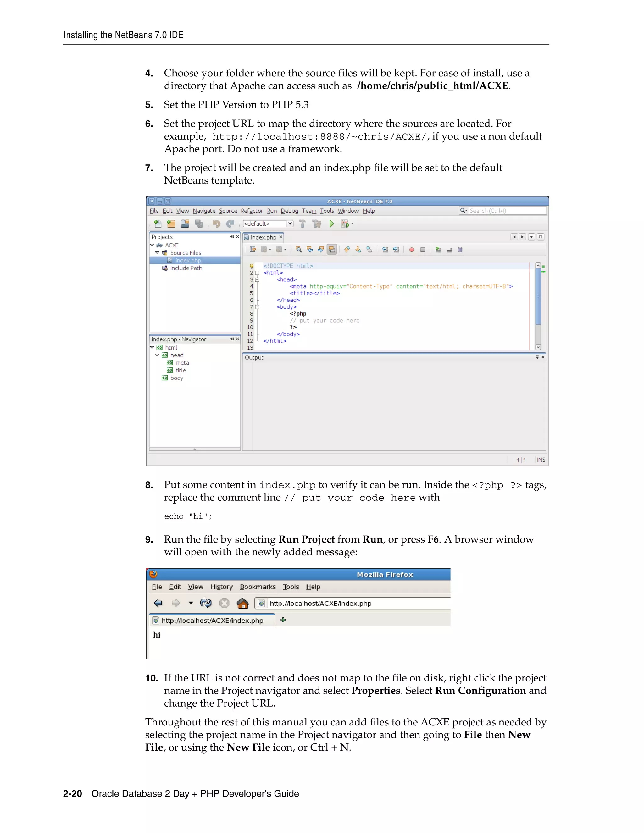
Task: Click the Previous Bookmark icon in editor toolbar
Action: (x=347, y=250)
